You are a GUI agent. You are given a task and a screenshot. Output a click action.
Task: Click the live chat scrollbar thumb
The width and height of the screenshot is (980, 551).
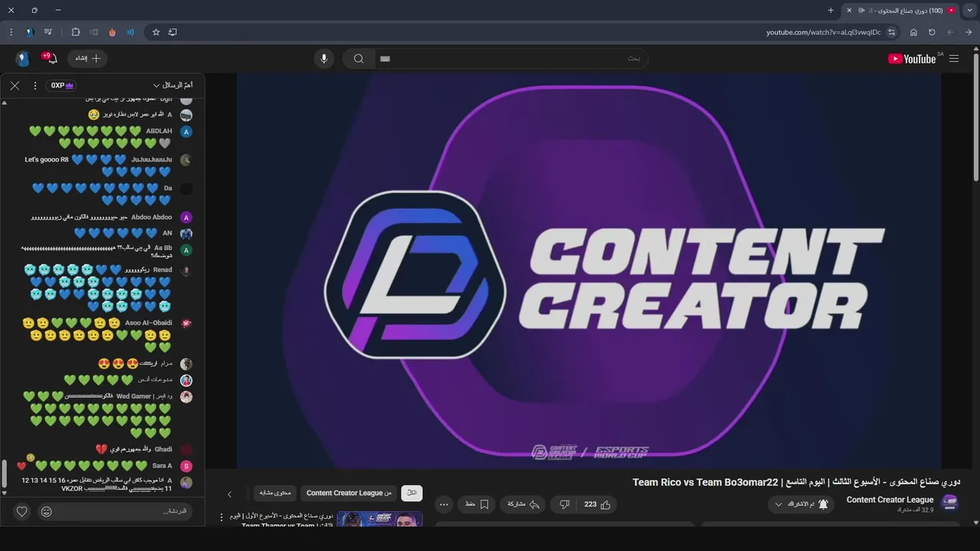[x=5, y=474]
